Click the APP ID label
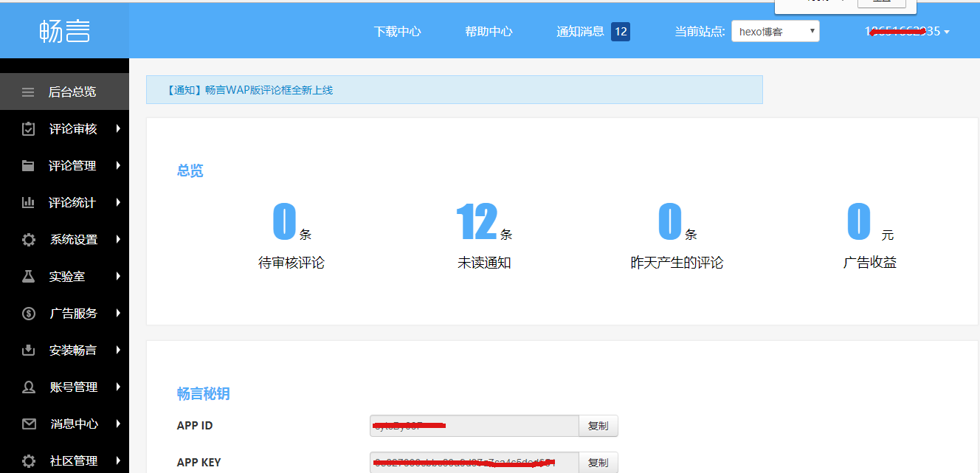The height and width of the screenshot is (473, 980). coord(195,426)
